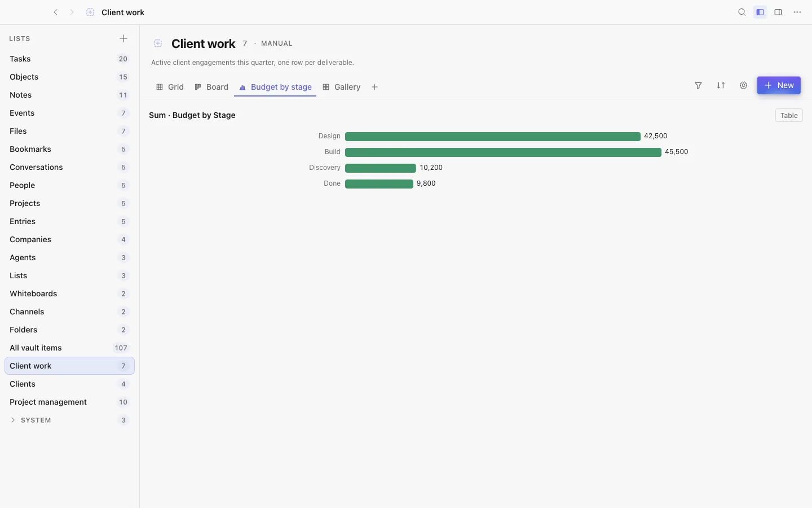The image size is (812, 508).
Task: Open the Files list
Action: [69, 131]
